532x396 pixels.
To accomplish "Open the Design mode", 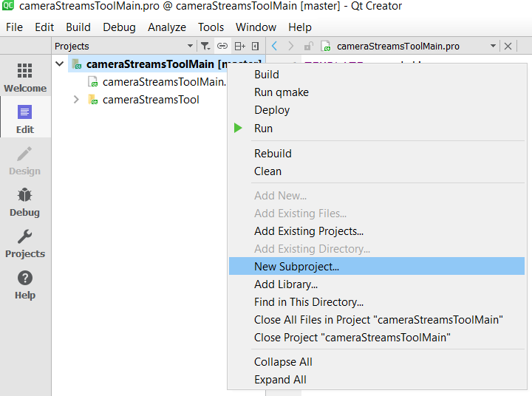I will [25, 161].
